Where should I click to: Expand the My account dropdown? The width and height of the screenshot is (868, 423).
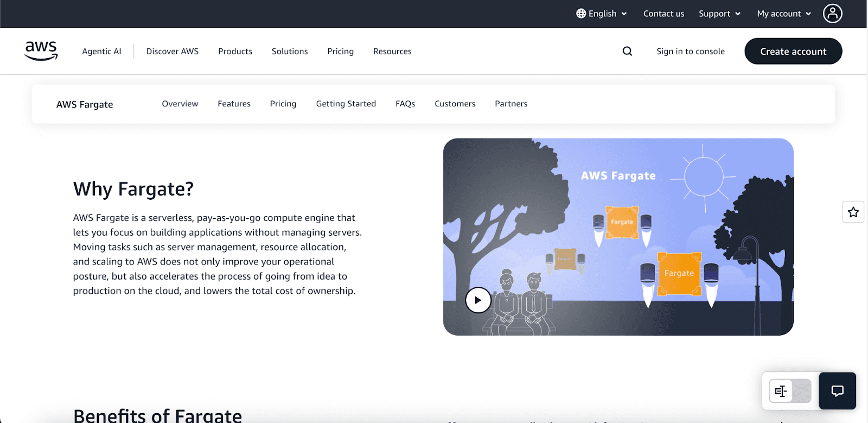click(x=784, y=14)
